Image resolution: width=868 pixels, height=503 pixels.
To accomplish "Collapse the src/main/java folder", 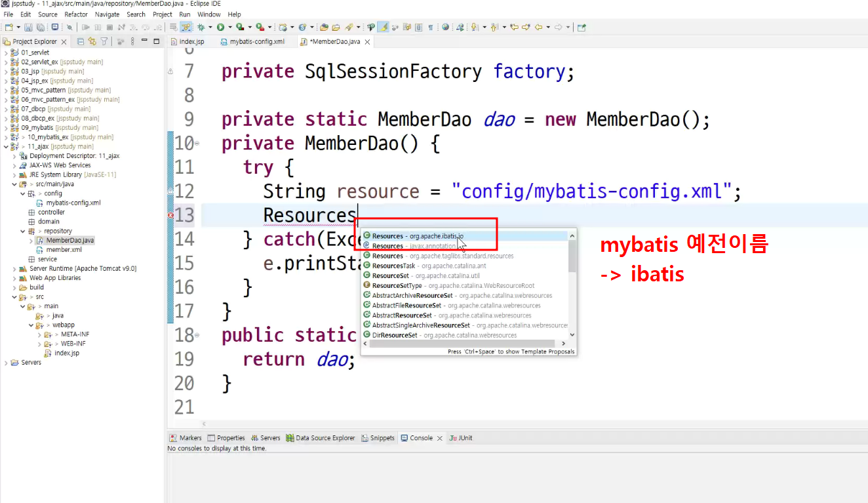I will coord(14,184).
